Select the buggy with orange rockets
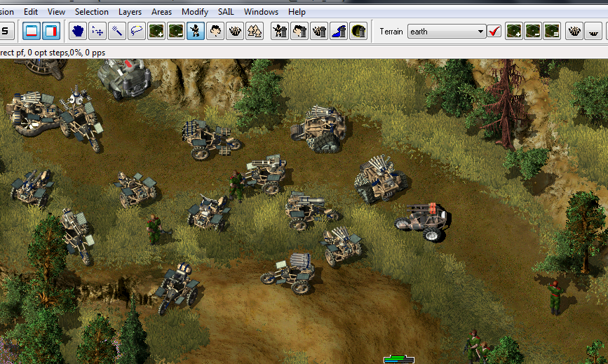 click(423, 222)
